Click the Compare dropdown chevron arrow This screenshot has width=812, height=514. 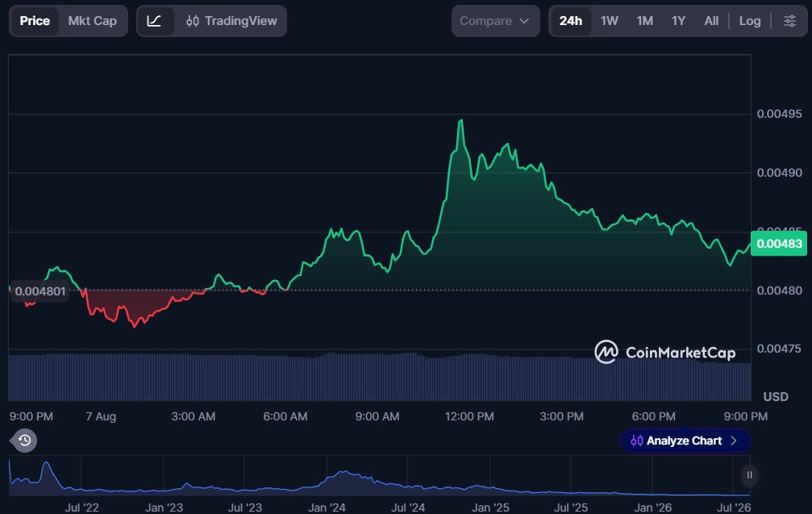coord(524,21)
